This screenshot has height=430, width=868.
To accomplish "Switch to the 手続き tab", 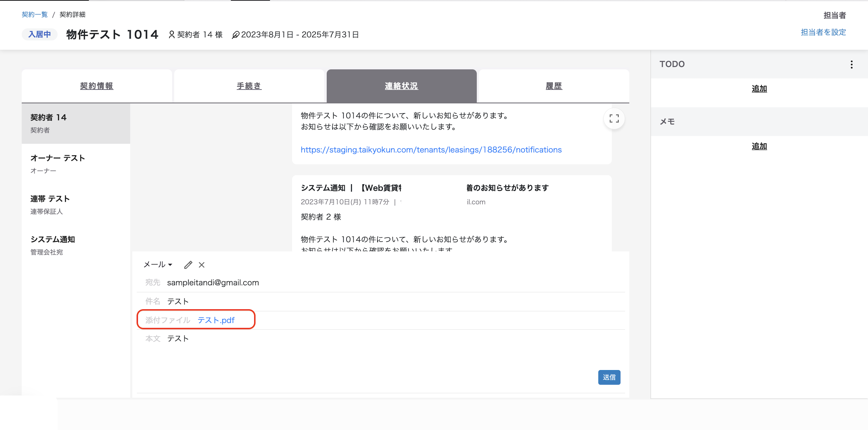I will click(249, 86).
